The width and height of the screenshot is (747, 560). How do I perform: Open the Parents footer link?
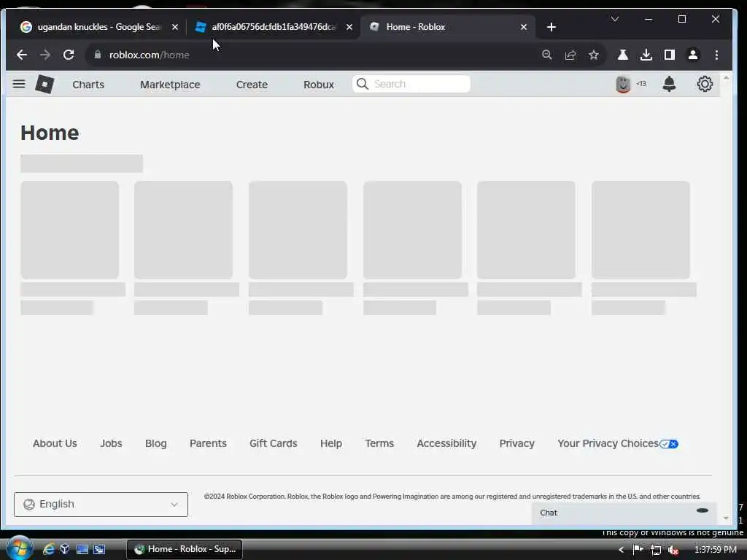pos(208,443)
